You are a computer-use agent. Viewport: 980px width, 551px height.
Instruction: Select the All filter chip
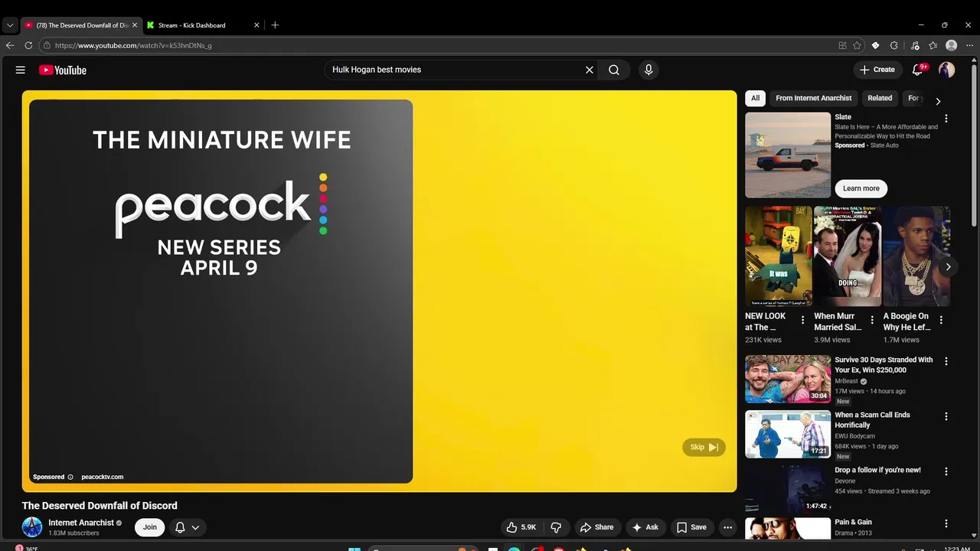pyautogui.click(x=755, y=98)
